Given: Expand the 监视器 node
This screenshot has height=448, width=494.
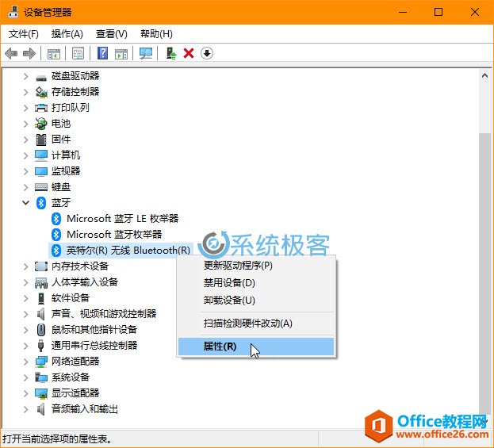Looking at the screenshot, I should [26, 171].
